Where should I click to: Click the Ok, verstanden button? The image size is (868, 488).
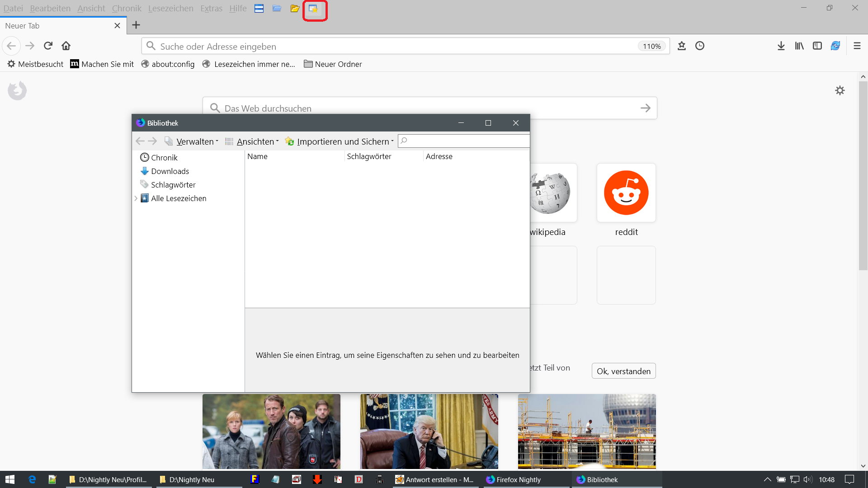623,371
